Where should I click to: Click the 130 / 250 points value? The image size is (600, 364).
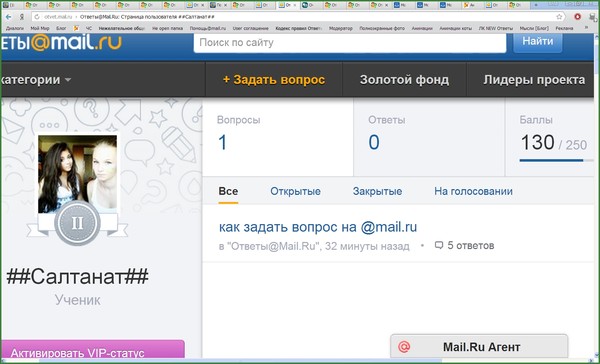pyautogui.click(x=554, y=143)
